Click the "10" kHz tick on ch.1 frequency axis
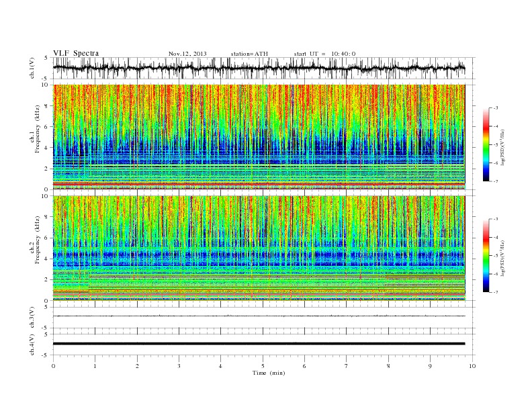Screen dimensions: 532x411 pos(45,85)
